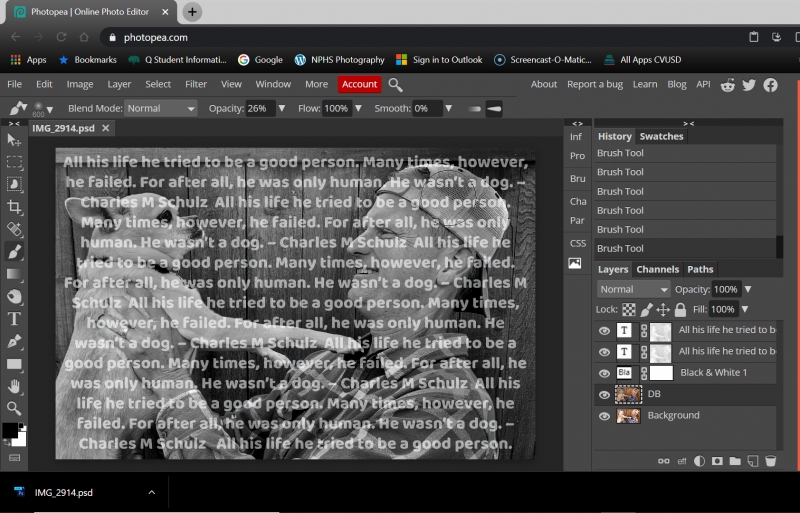Click the new folder icon in Layers panel

[734, 461]
